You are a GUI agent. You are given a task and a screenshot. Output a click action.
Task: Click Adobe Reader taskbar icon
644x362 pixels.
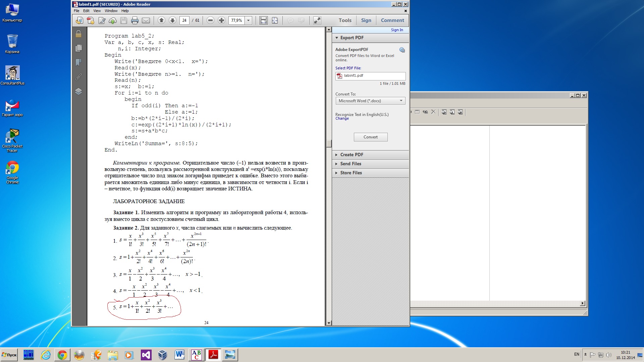213,355
